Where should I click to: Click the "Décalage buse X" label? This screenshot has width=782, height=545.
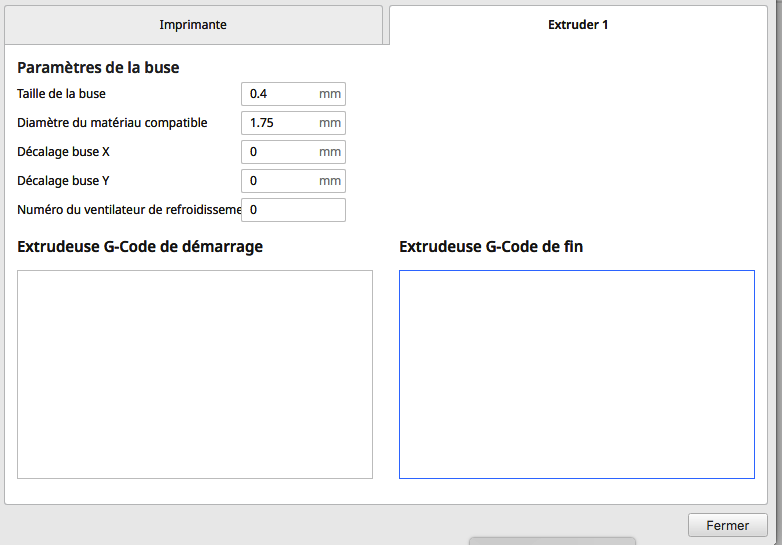pyautogui.click(x=63, y=152)
